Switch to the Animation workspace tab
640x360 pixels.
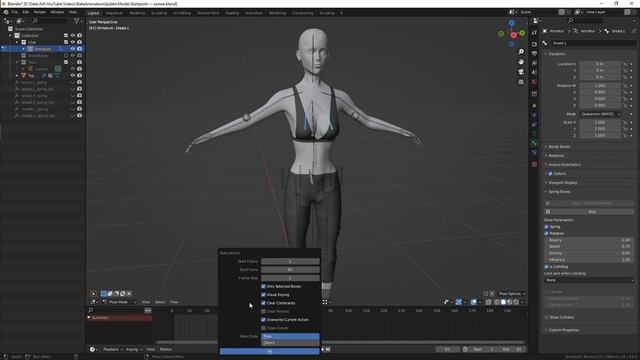tap(253, 13)
